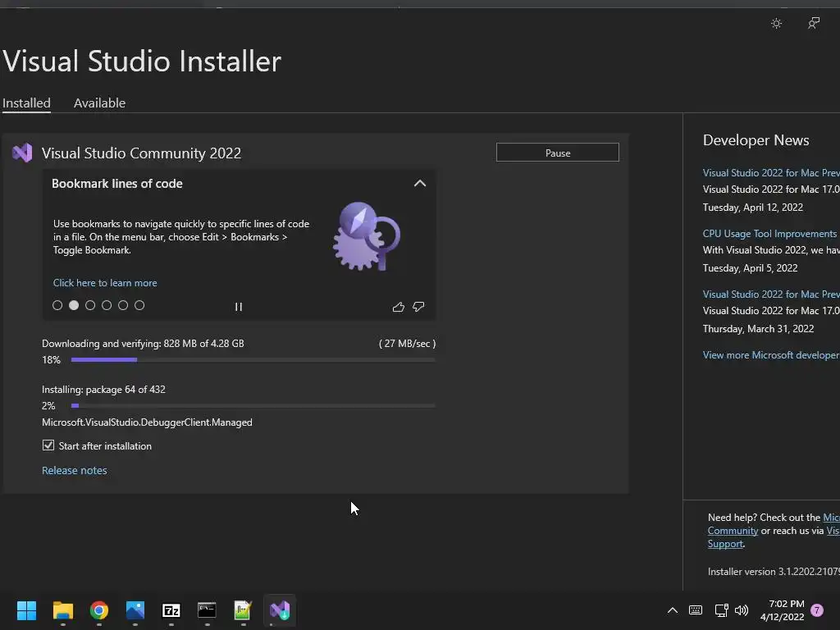Pause the tips carousel slideshow
The height and width of the screenshot is (630, 840).
(x=239, y=307)
